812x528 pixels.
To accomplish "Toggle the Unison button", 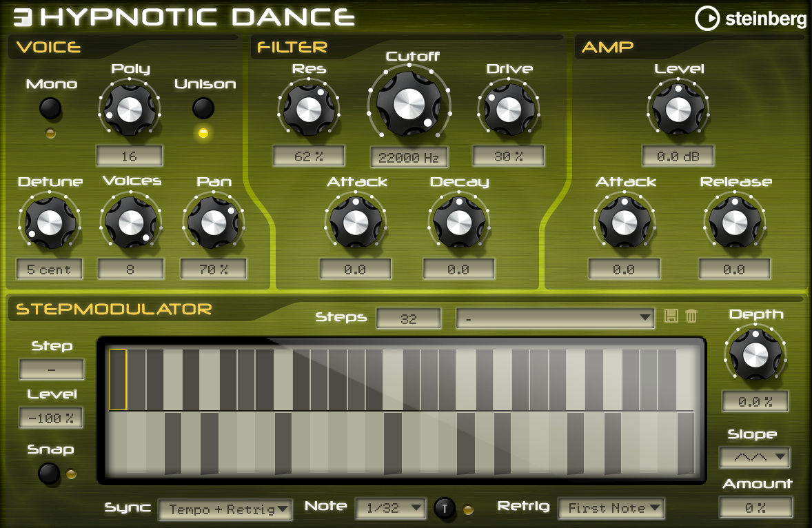I will pos(203,108).
